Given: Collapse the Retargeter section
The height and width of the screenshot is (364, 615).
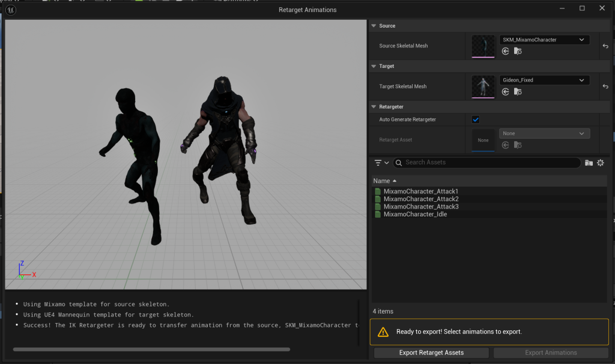Looking at the screenshot, I should pos(374,107).
